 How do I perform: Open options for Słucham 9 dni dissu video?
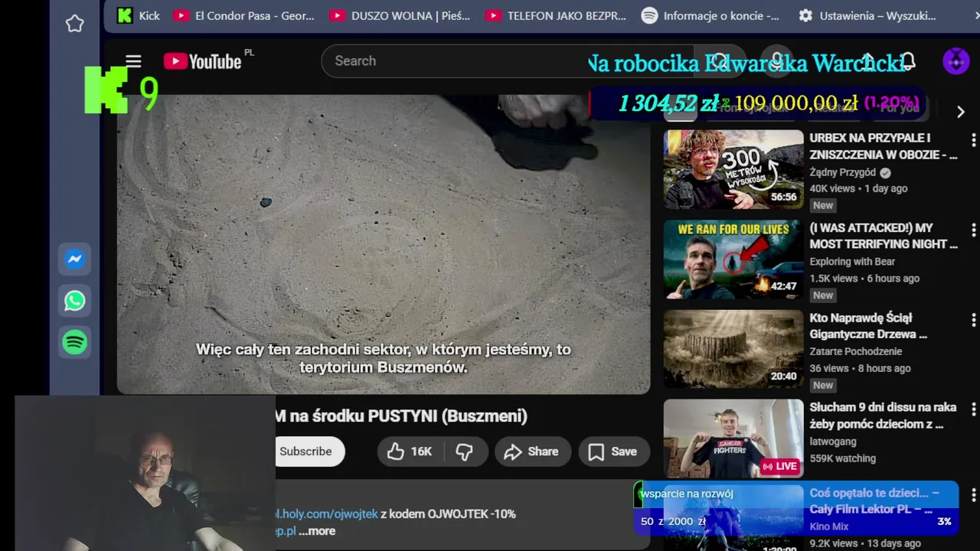pyautogui.click(x=973, y=409)
